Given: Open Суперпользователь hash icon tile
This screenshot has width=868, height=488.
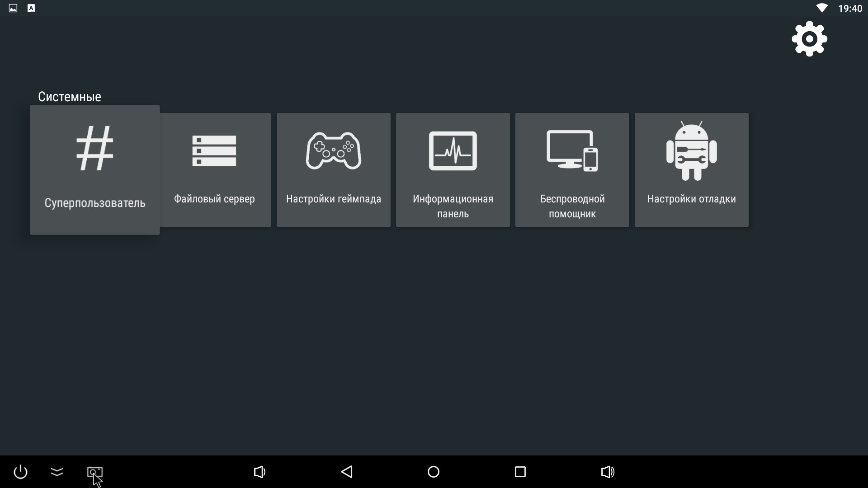Looking at the screenshot, I should click(94, 148).
